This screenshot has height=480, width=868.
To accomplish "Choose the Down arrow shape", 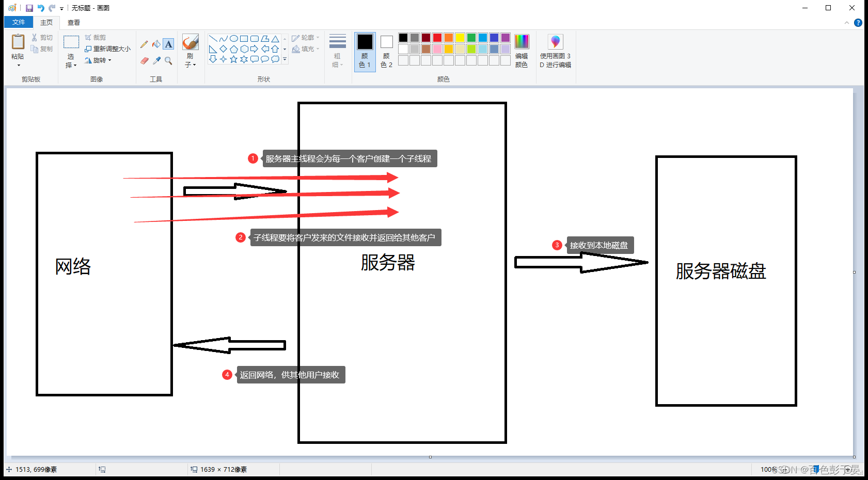I will pyautogui.click(x=213, y=59).
